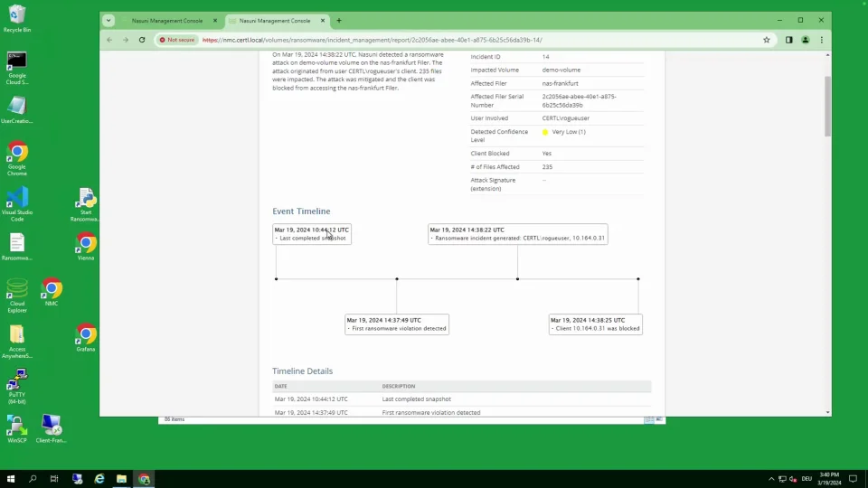Click the scrollbar up arrow
Screen dimensions: 868x488
[827, 55]
